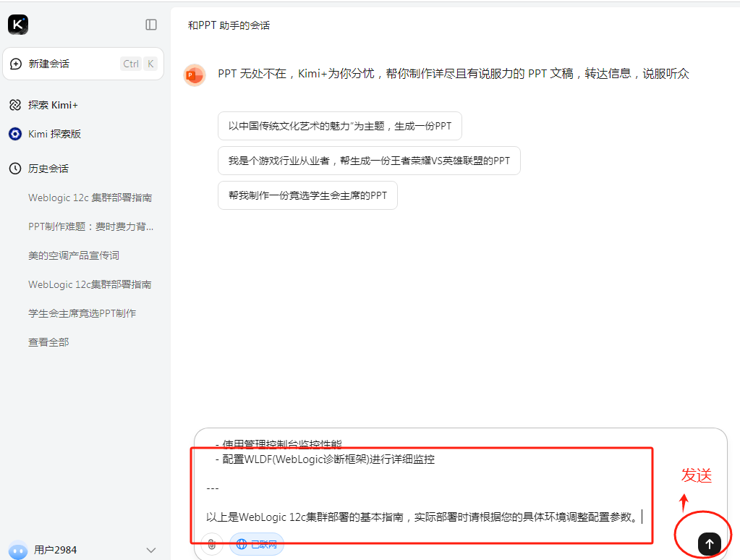Click the new conversation plus-bubble icon

point(16,64)
